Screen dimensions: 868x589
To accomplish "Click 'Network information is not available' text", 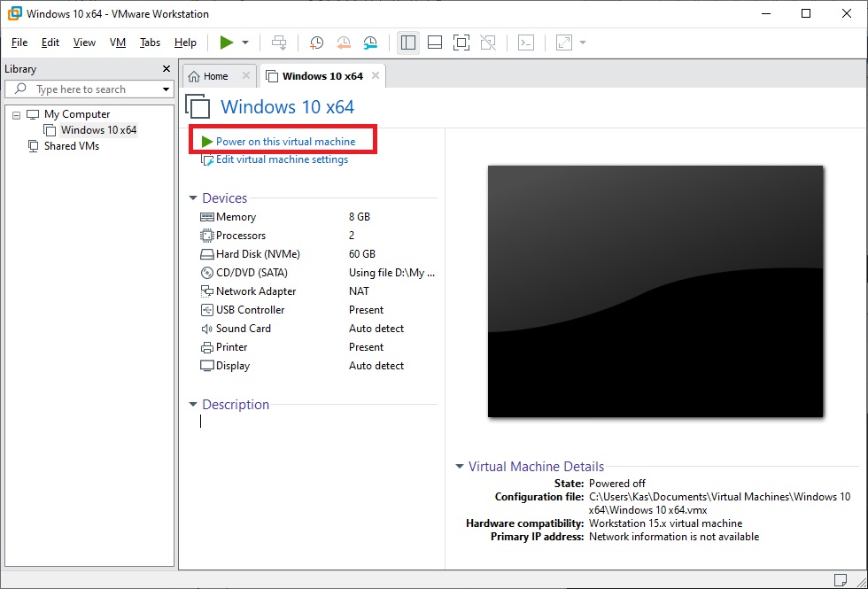I will (x=674, y=537).
